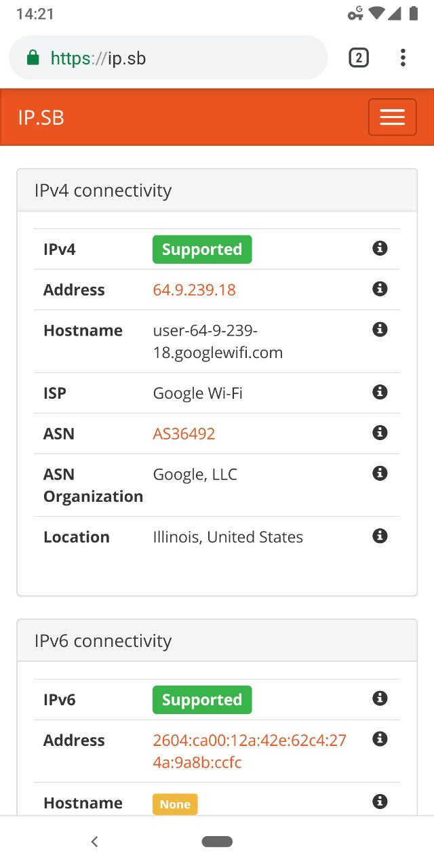
Task: Open the tab switcher showing 2 tabs
Action: (359, 58)
